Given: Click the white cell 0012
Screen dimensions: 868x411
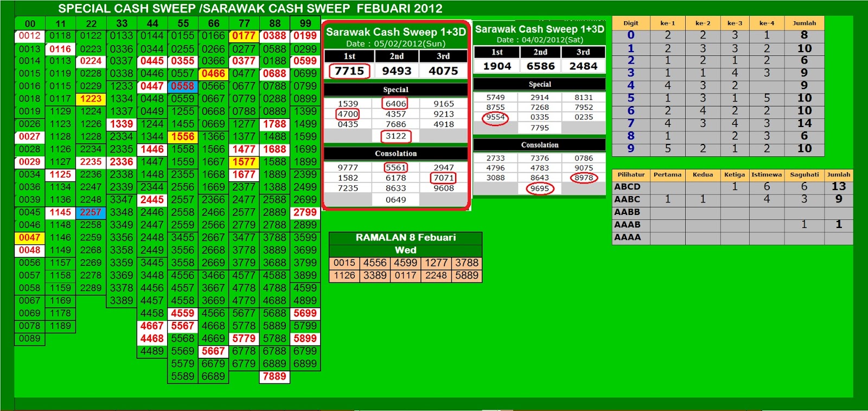Looking at the screenshot, I should (x=29, y=36).
